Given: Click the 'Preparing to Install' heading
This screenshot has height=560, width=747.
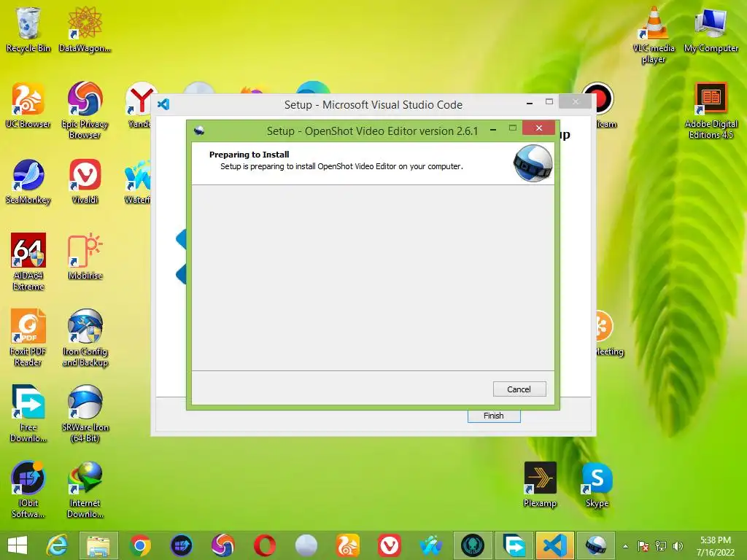Looking at the screenshot, I should tap(249, 155).
